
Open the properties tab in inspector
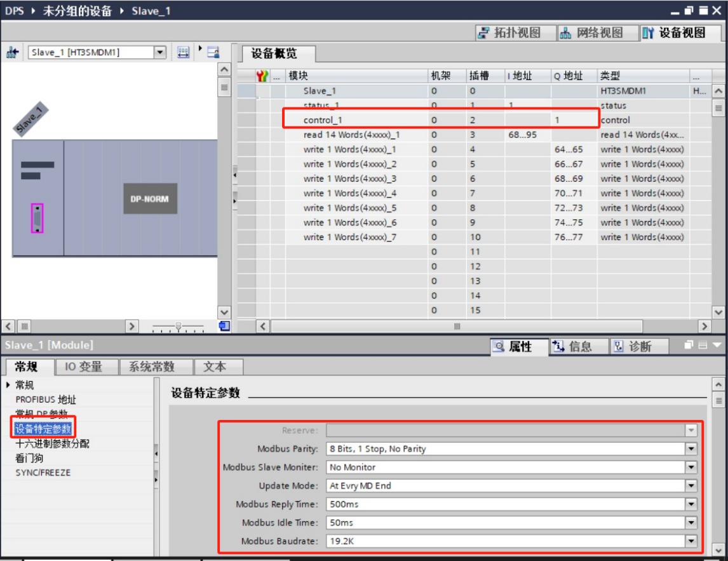[x=519, y=346]
